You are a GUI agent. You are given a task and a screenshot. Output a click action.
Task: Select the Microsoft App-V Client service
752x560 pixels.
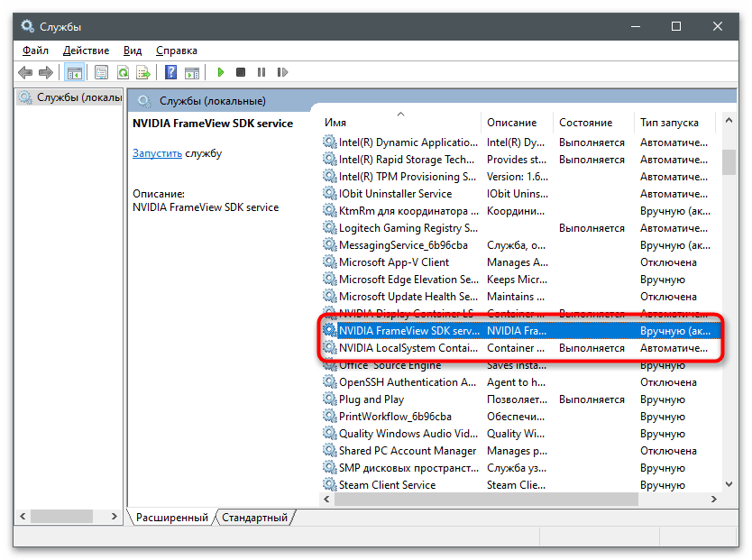pyautogui.click(x=521, y=262)
